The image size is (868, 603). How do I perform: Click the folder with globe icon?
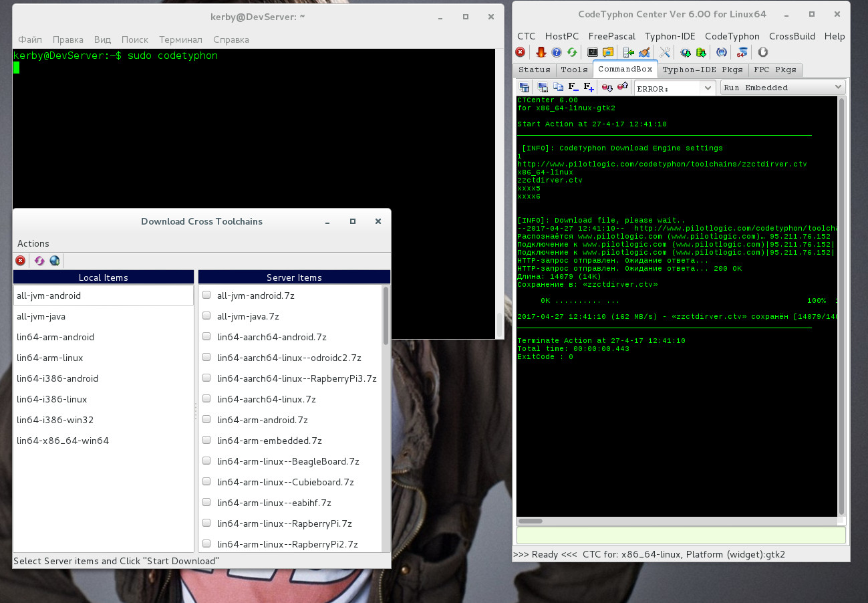pos(608,52)
